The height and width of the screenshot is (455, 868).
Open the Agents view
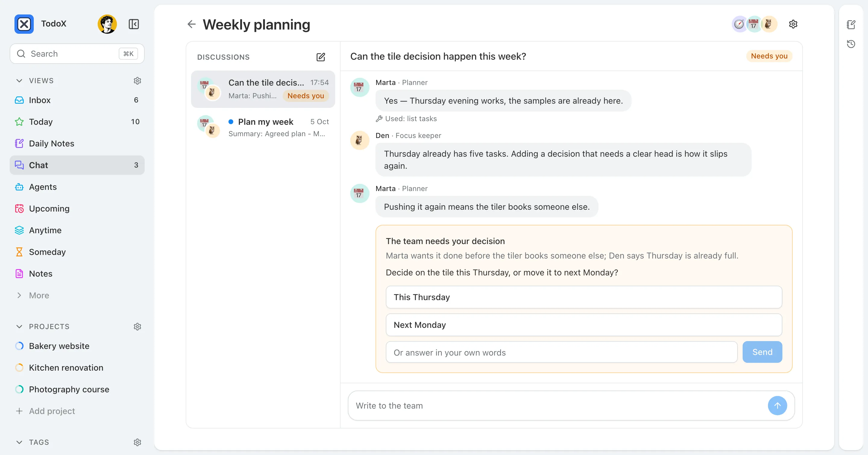click(x=77, y=187)
